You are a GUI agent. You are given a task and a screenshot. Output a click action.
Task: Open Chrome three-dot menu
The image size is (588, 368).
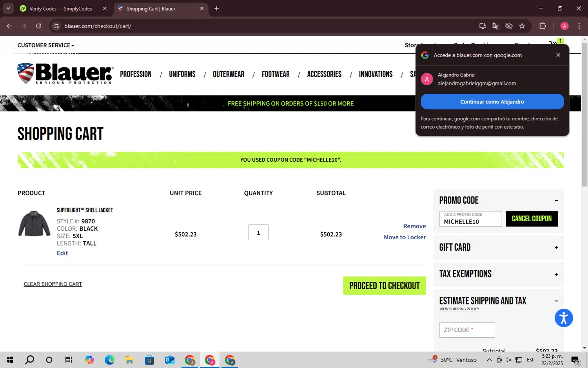[x=579, y=26]
